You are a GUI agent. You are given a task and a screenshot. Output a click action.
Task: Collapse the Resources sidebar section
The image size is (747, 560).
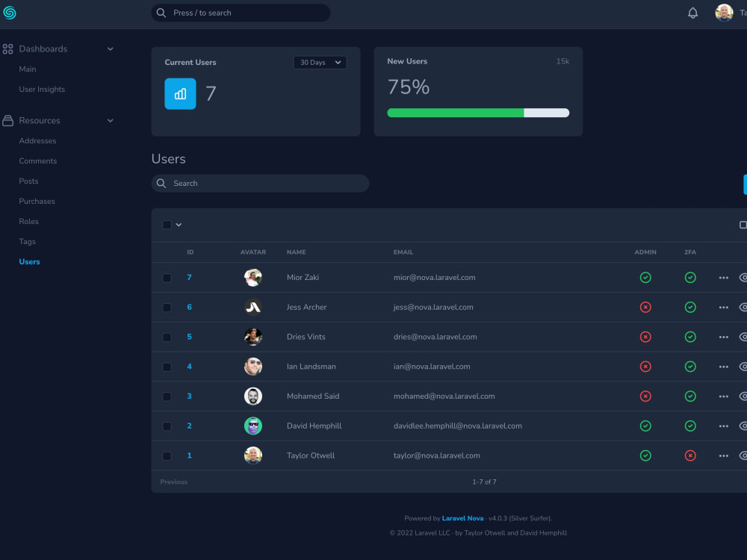110,120
